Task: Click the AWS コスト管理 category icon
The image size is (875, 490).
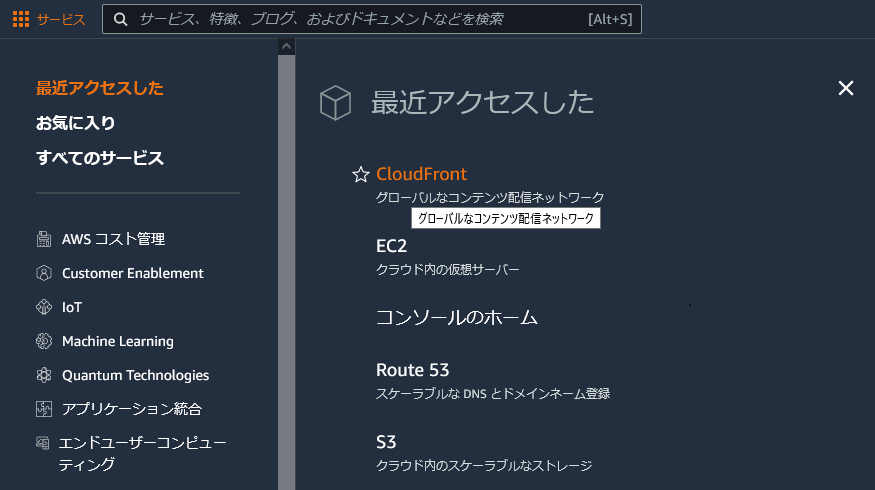Action: 43,239
